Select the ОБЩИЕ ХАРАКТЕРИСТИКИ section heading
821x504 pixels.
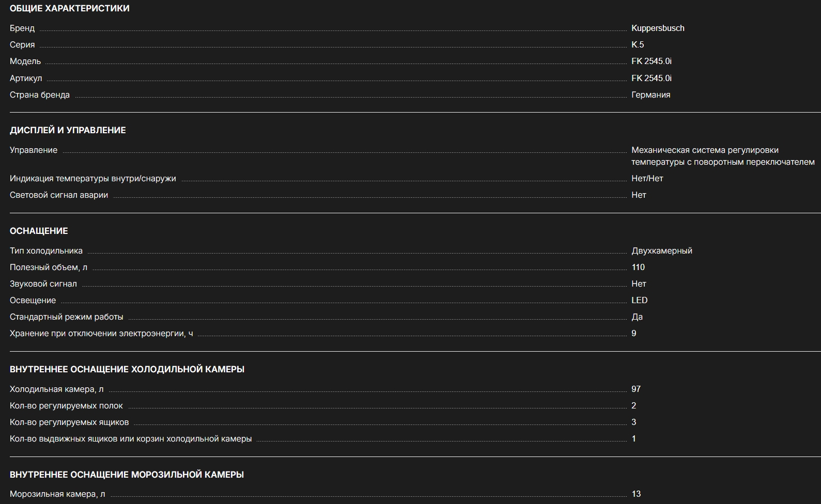[69, 9]
